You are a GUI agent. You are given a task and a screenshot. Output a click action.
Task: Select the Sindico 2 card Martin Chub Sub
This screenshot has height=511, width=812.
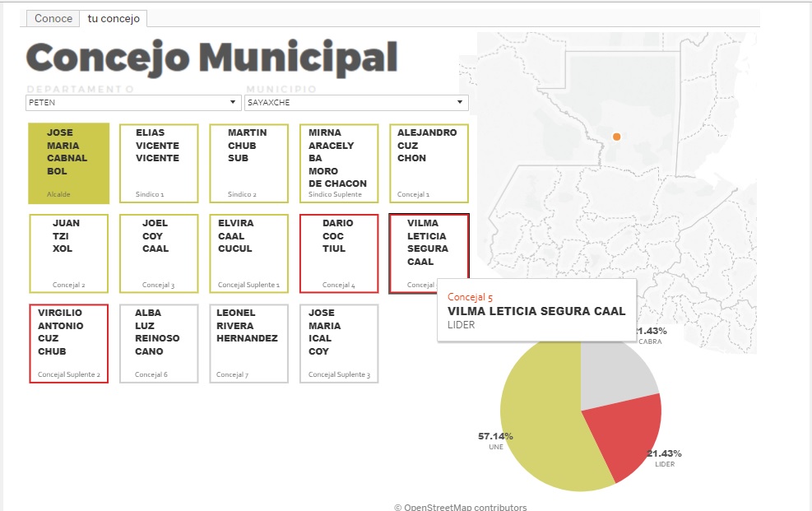[249, 163]
